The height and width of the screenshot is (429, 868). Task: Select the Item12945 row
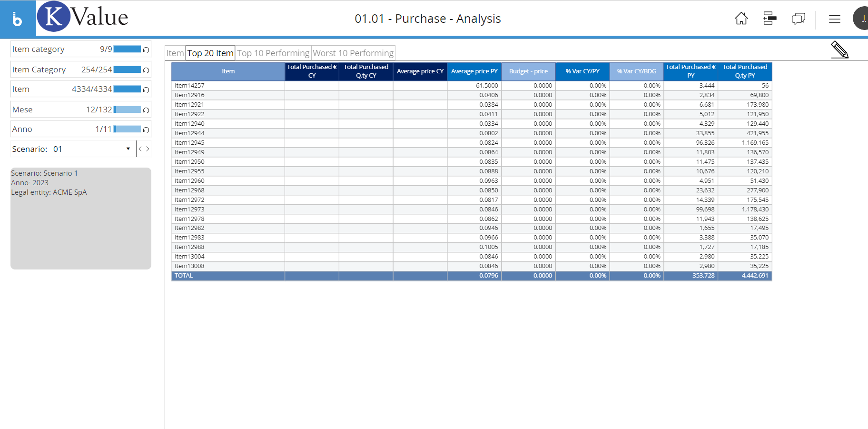coord(189,143)
